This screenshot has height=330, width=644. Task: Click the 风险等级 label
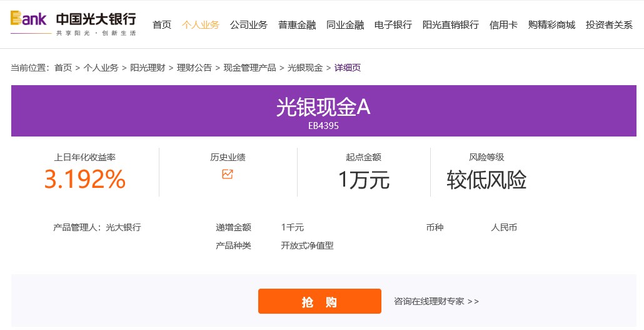coord(486,157)
